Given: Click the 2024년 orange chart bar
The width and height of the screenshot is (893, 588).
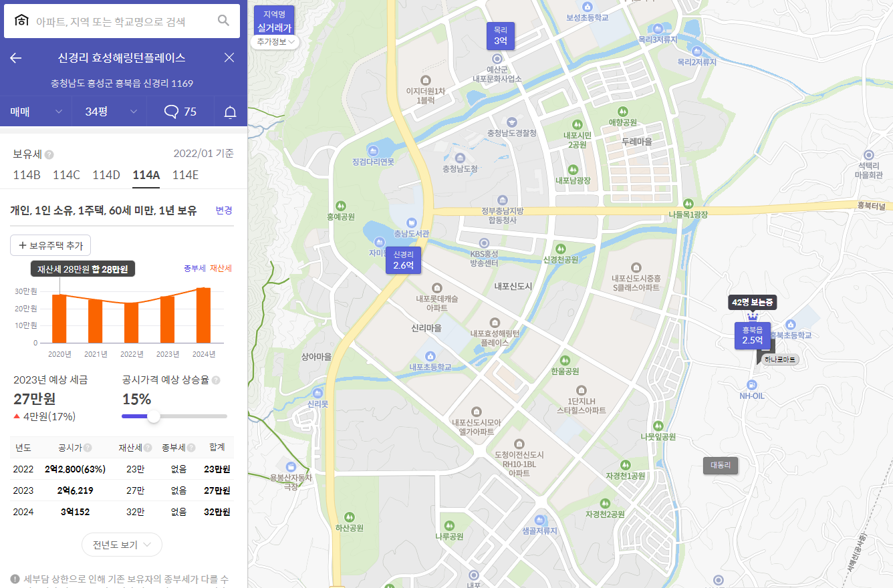Looking at the screenshot, I should 203,315.
